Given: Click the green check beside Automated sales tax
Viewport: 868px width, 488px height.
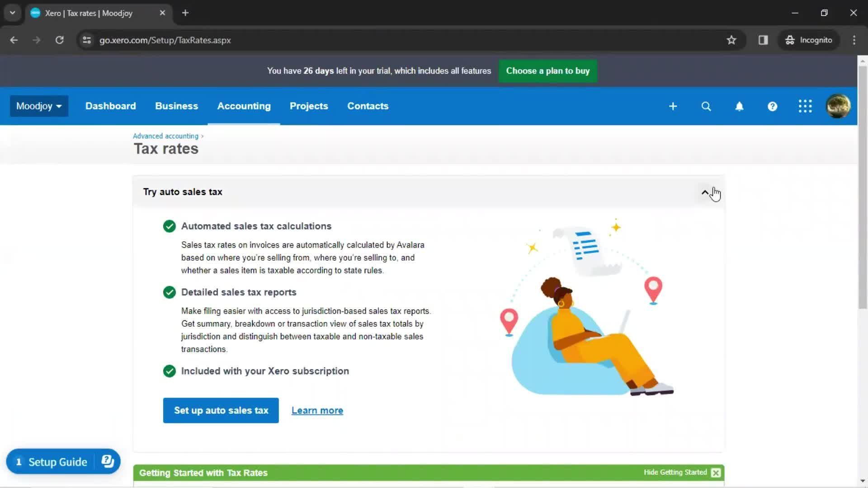Looking at the screenshot, I should (170, 226).
